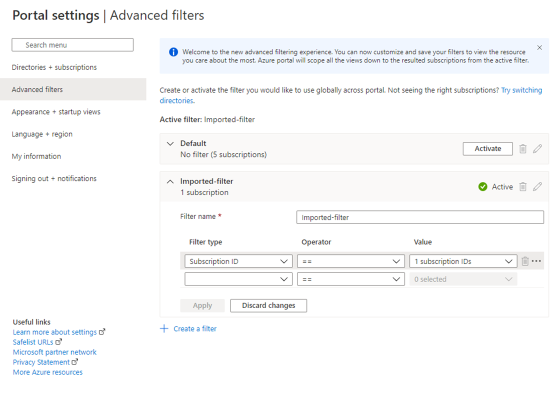Click Discard changes button

pyautogui.click(x=269, y=305)
